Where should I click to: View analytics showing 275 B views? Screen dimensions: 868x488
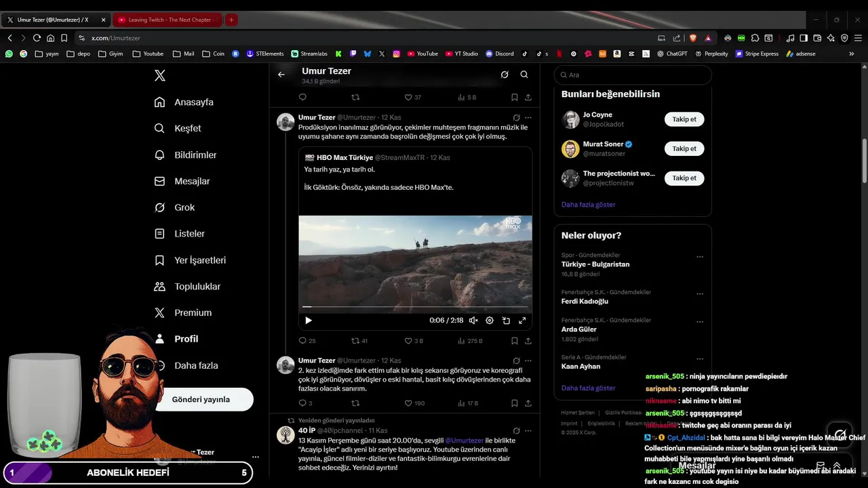coord(470,341)
